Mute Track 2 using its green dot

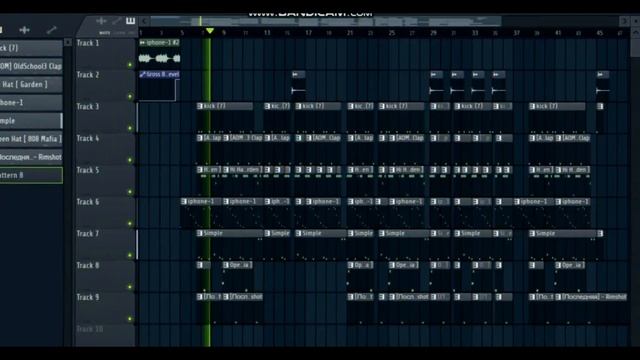pyautogui.click(x=130, y=97)
